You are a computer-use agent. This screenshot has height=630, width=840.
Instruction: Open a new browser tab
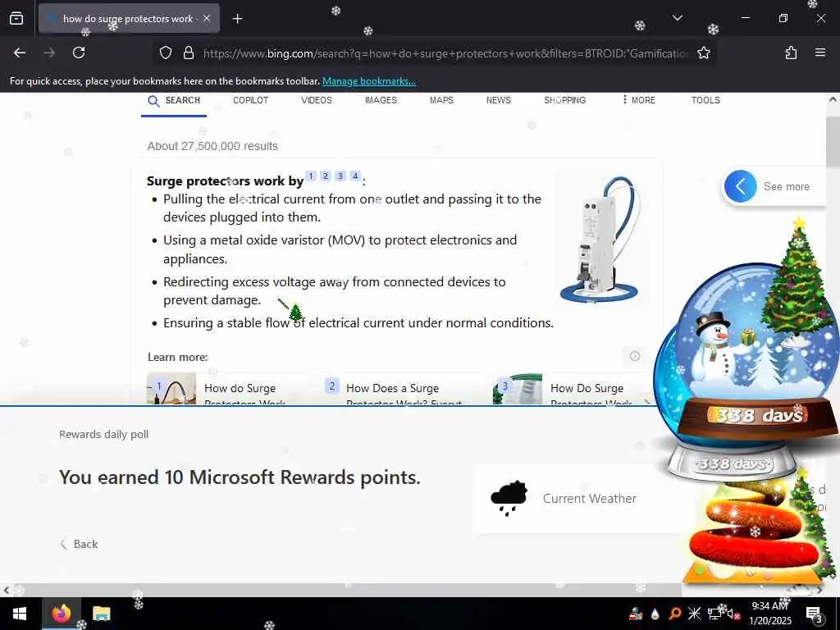pos(237,19)
